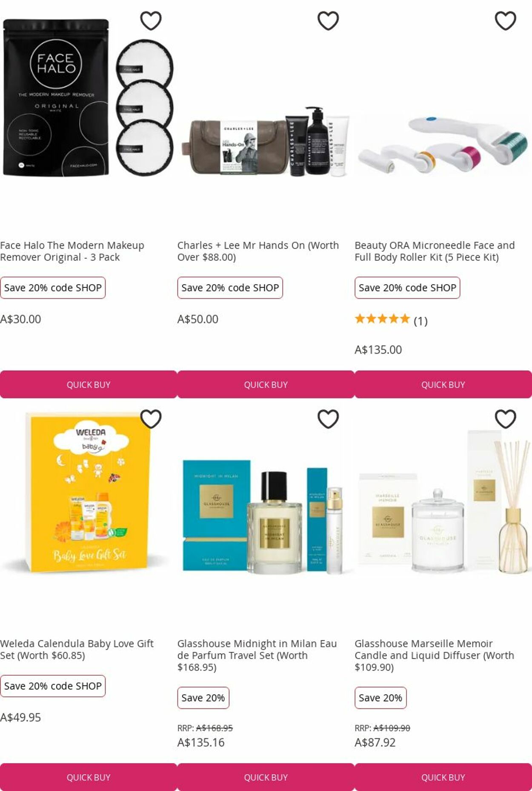
Task: Click Save 20% code SHOP badge on Weleda
Action: 53,686
